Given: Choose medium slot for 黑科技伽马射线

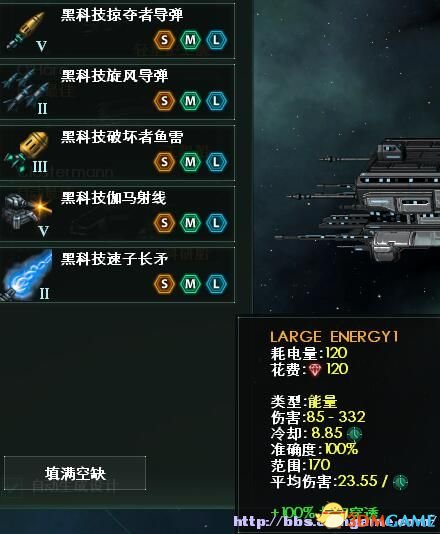Looking at the screenshot, I should coord(190,223).
